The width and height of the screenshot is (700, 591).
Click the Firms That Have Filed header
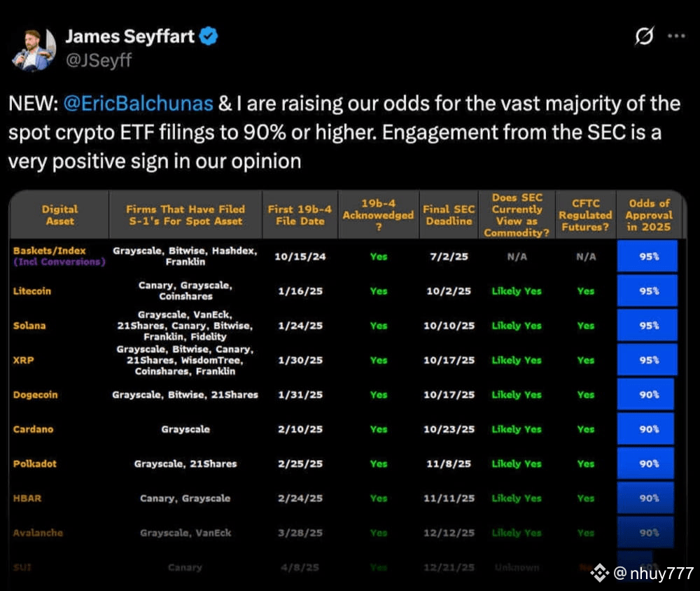tap(185, 215)
